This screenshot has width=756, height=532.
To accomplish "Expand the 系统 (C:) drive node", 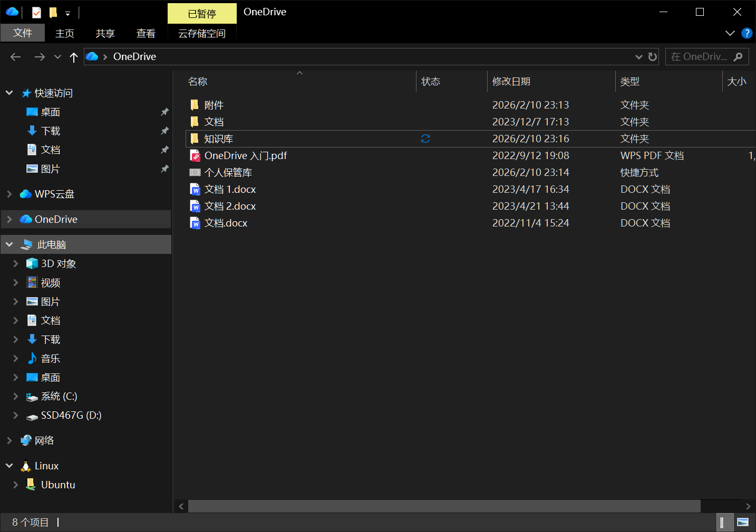I will coord(15,396).
